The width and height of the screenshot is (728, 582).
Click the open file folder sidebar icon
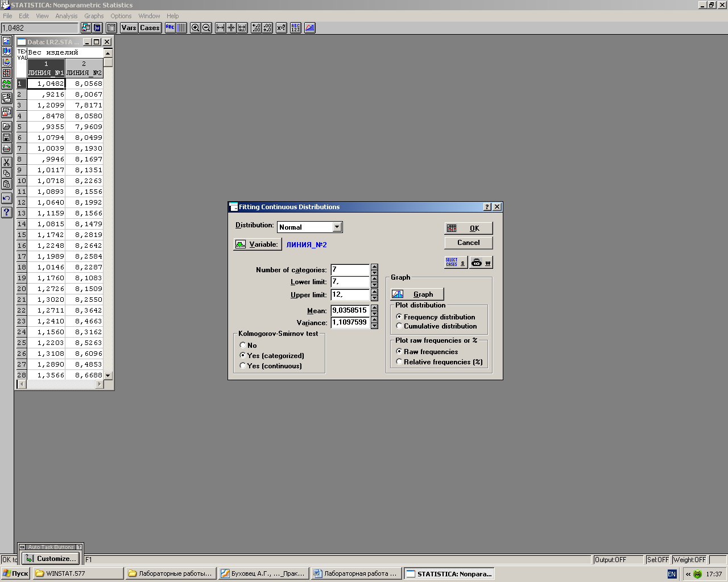pos(7,127)
